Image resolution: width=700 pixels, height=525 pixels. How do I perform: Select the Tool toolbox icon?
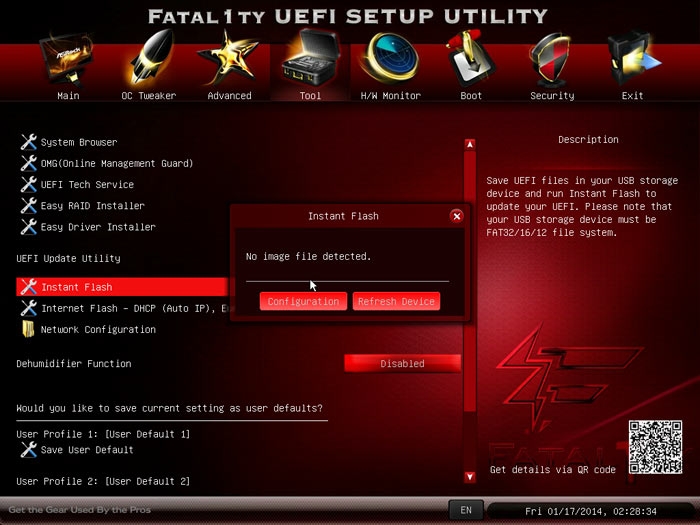click(x=311, y=58)
